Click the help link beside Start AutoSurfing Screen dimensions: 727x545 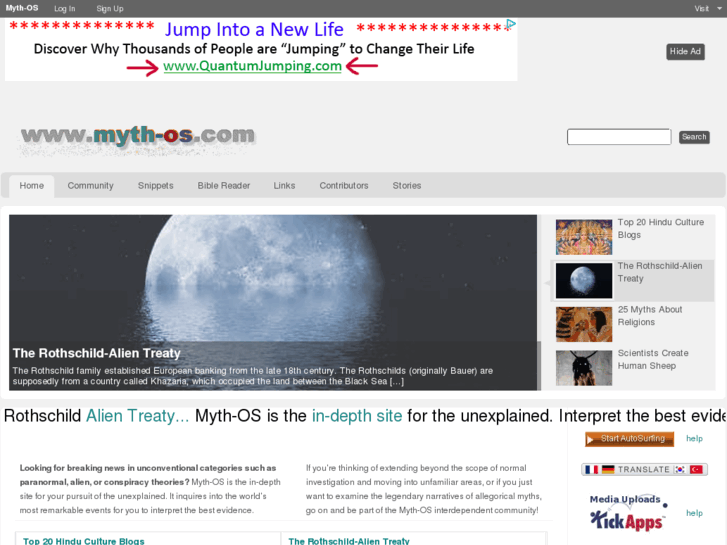(x=694, y=438)
